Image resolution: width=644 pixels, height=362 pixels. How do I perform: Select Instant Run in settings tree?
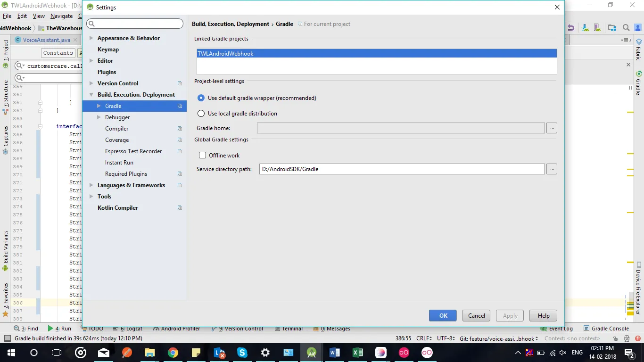click(119, 163)
